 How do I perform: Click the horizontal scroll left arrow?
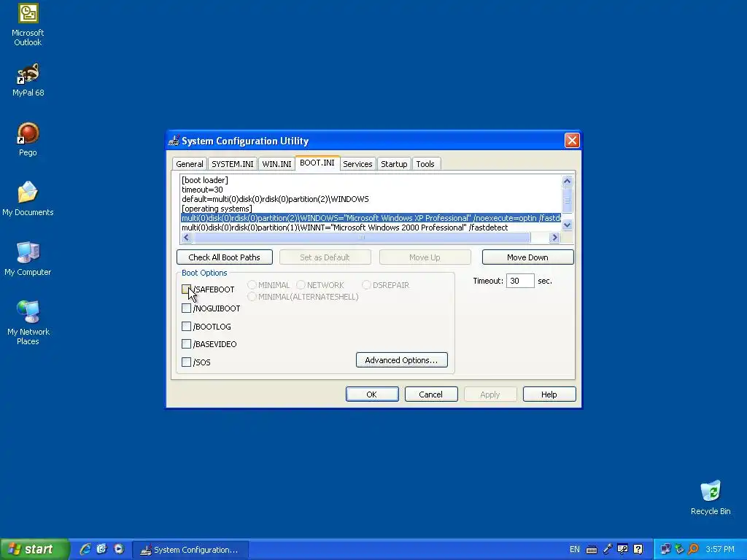coord(186,237)
